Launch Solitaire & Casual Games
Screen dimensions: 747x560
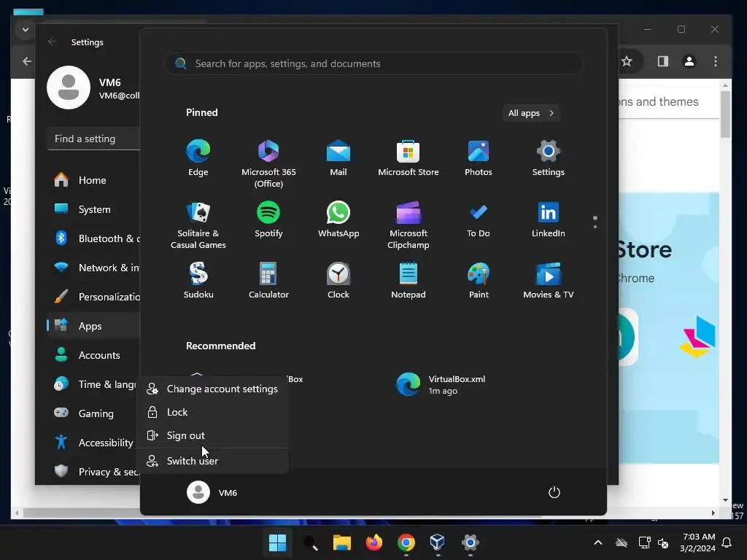tap(198, 225)
